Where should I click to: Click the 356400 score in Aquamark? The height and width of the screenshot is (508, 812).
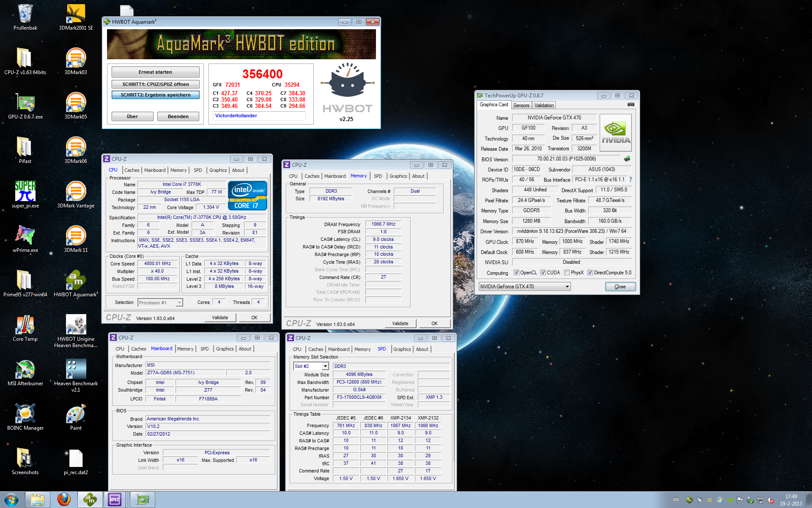pyautogui.click(x=262, y=74)
